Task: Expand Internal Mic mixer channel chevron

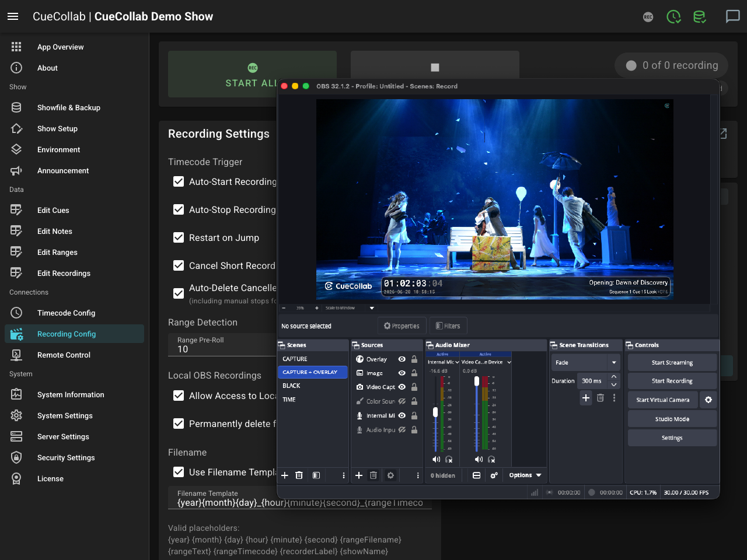Action: [457, 362]
